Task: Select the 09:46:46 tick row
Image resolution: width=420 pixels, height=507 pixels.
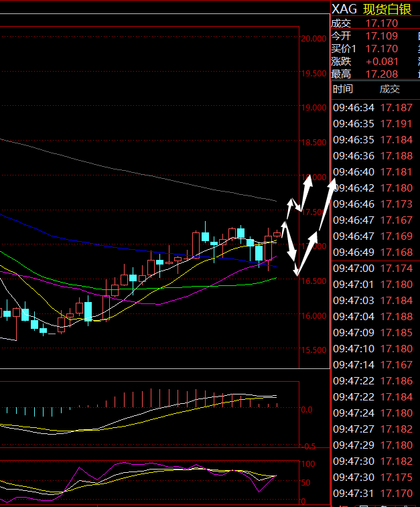Action: (373, 204)
